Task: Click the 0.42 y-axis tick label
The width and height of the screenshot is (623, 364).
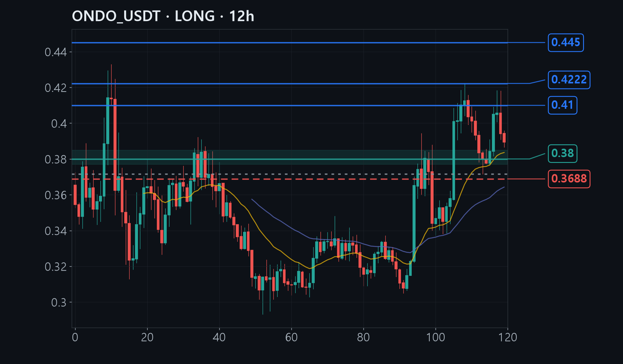Action: [x=56, y=88]
